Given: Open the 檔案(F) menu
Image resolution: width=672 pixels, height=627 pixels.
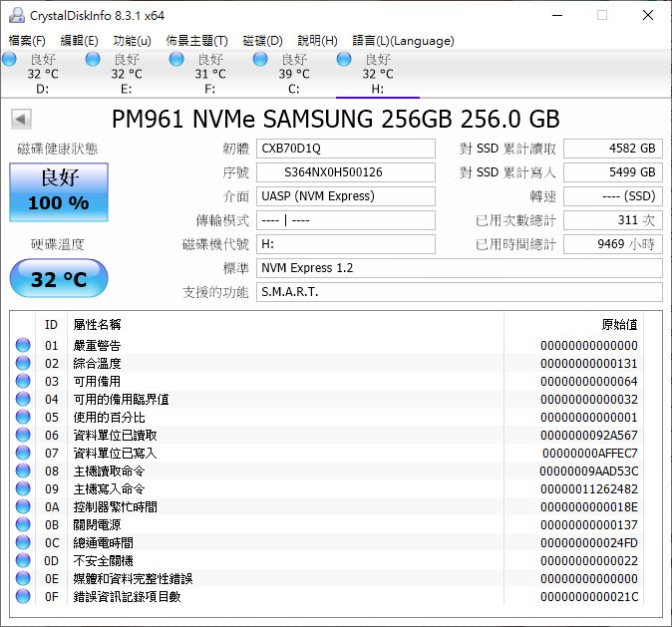Looking at the screenshot, I should [x=27, y=41].
